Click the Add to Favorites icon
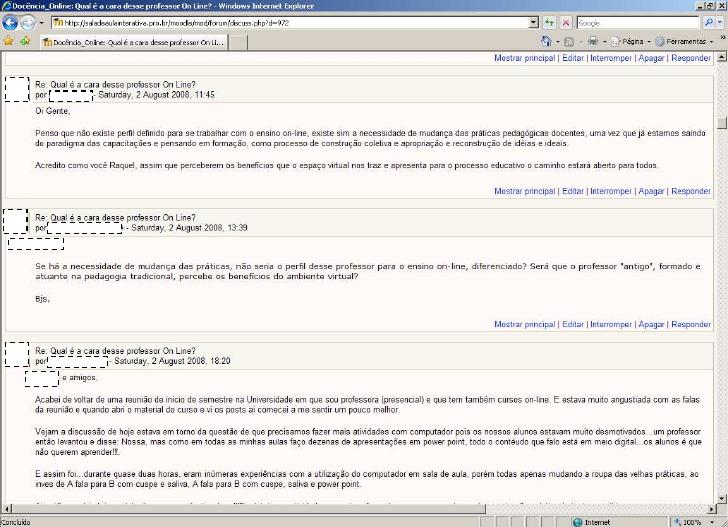This screenshot has width=728, height=527. (23, 42)
